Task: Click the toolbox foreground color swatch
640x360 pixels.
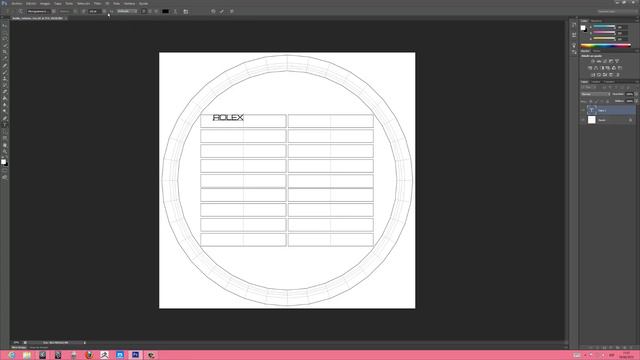Action: pyautogui.click(x=4, y=162)
